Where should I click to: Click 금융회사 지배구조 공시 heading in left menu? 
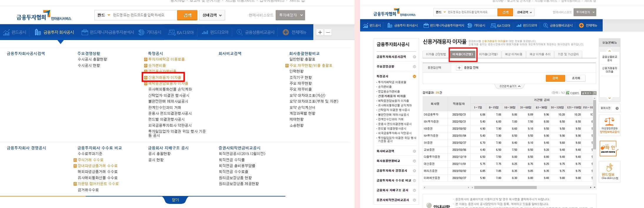pos(168,148)
